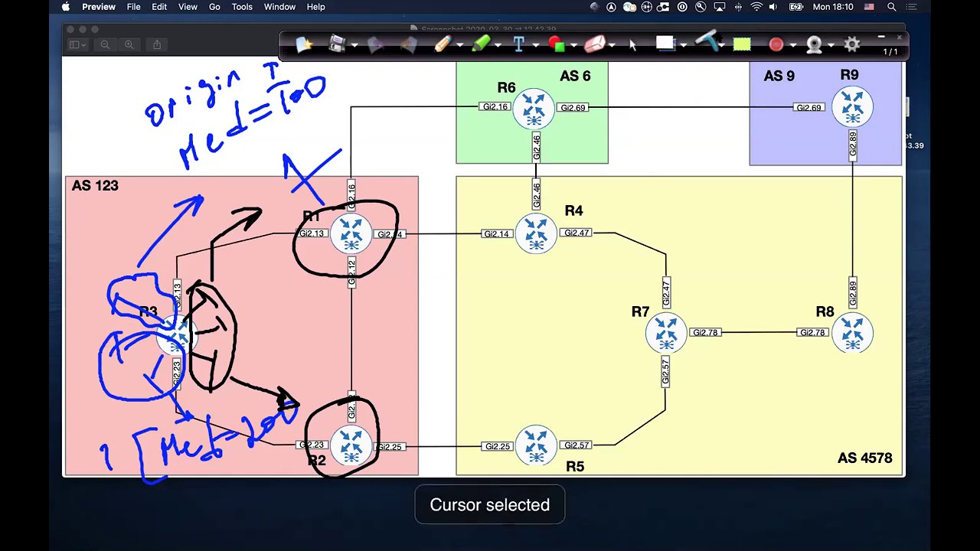Select the shapes tool
Screen dimensions: 980x551
tap(557, 44)
